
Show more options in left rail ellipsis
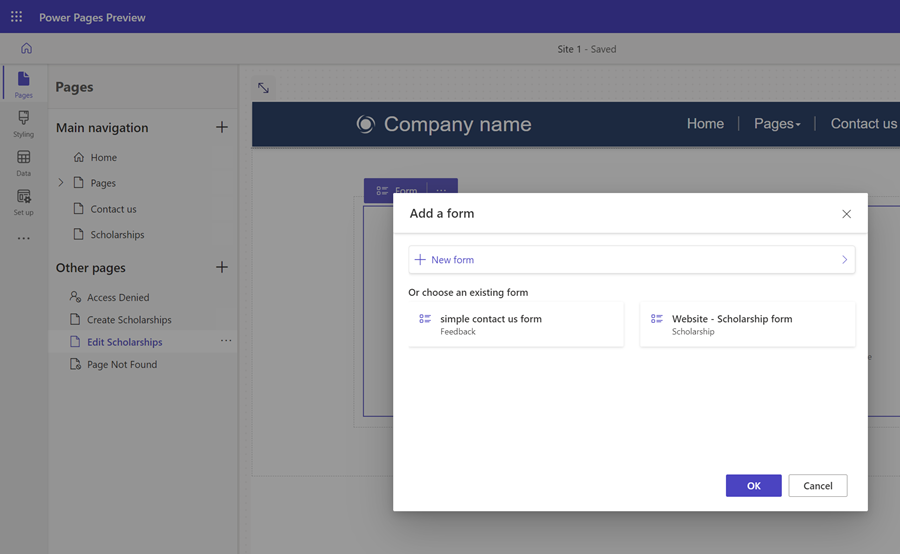[x=23, y=239]
